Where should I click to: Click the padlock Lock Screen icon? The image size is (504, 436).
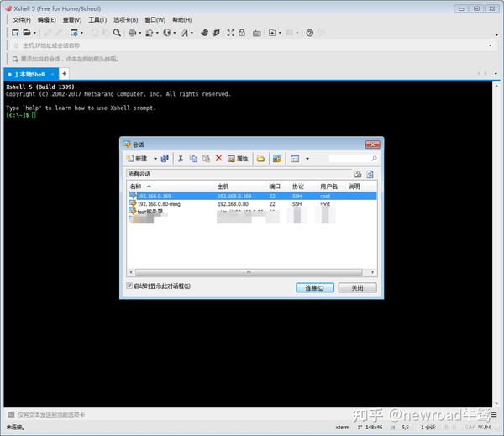(x=242, y=33)
